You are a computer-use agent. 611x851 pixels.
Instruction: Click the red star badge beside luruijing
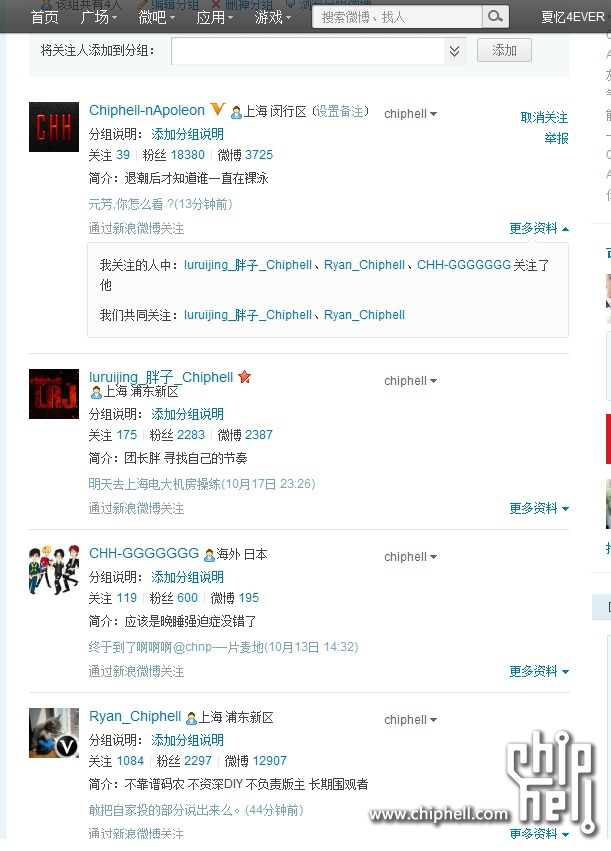[x=245, y=377]
